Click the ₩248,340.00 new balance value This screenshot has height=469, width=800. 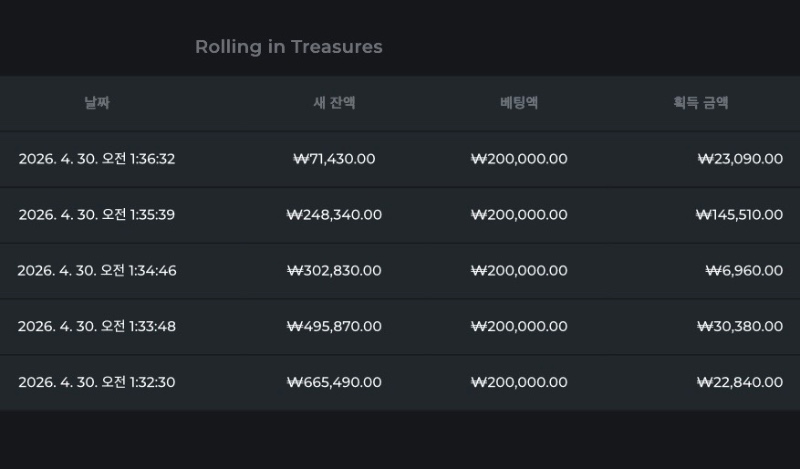pyautogui.click(x=334, y=215)
